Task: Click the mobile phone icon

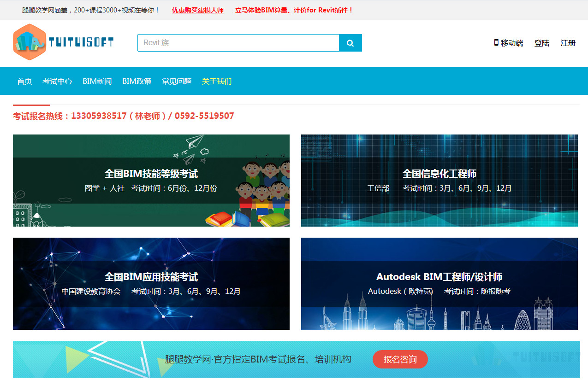Action: pos(496,42)
